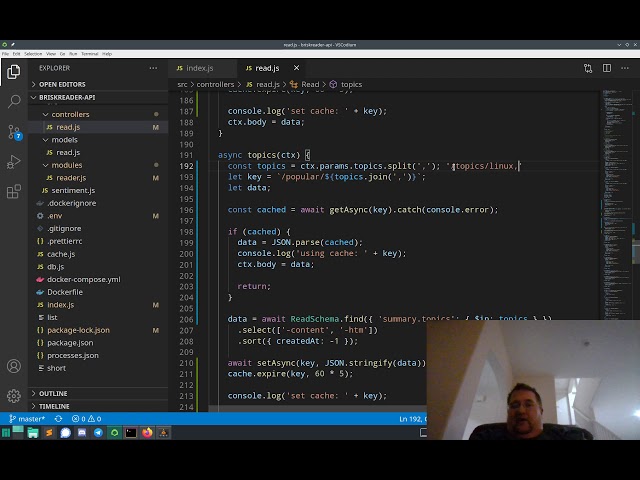Open Firefox from the taskbar

147,433
